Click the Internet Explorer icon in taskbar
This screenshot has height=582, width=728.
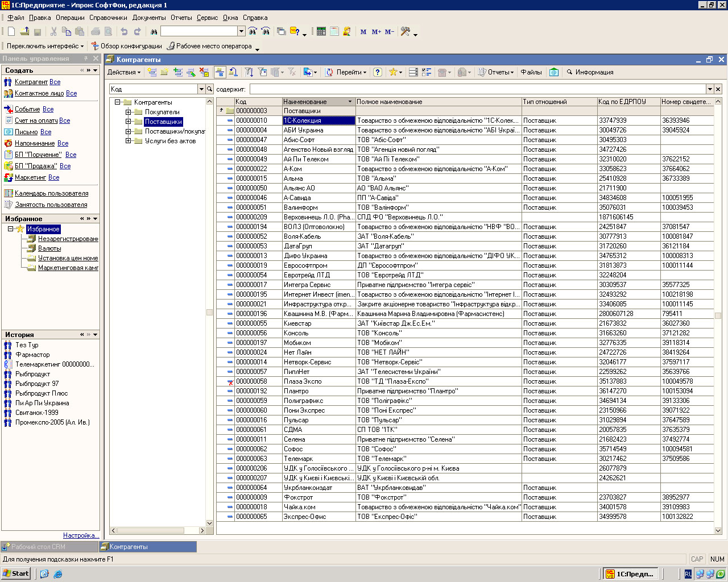point(57,574)
